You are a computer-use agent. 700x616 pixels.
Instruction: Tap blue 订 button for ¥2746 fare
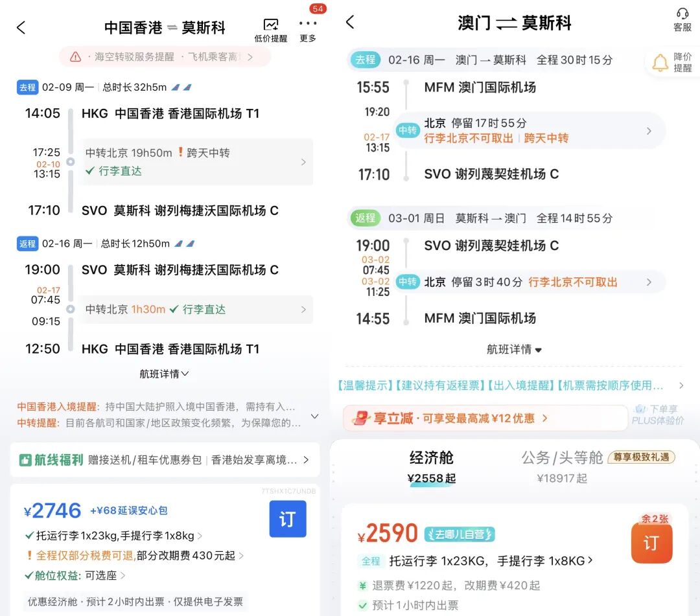coord(288,519)
